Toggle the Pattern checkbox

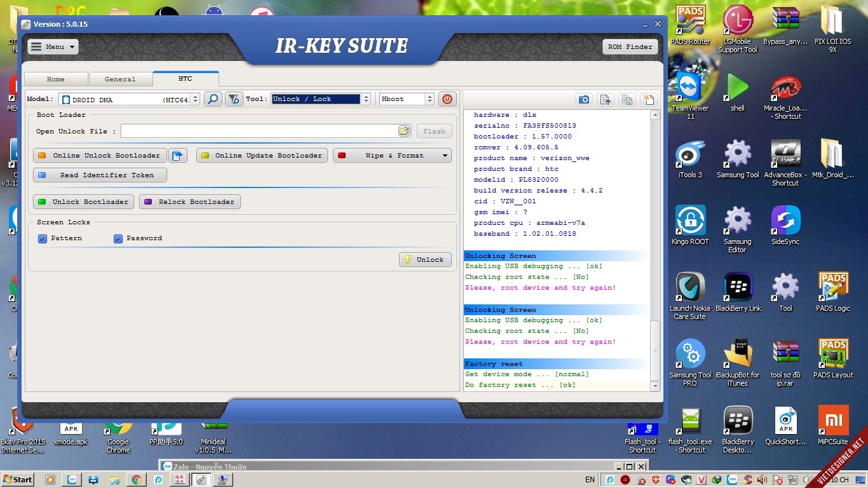tap(43, 239)
